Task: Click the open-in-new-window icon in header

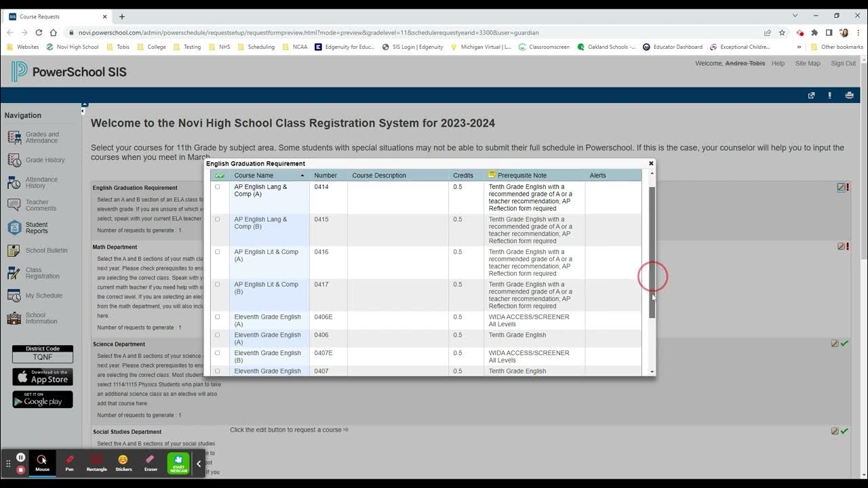Action: pos(811,96)
